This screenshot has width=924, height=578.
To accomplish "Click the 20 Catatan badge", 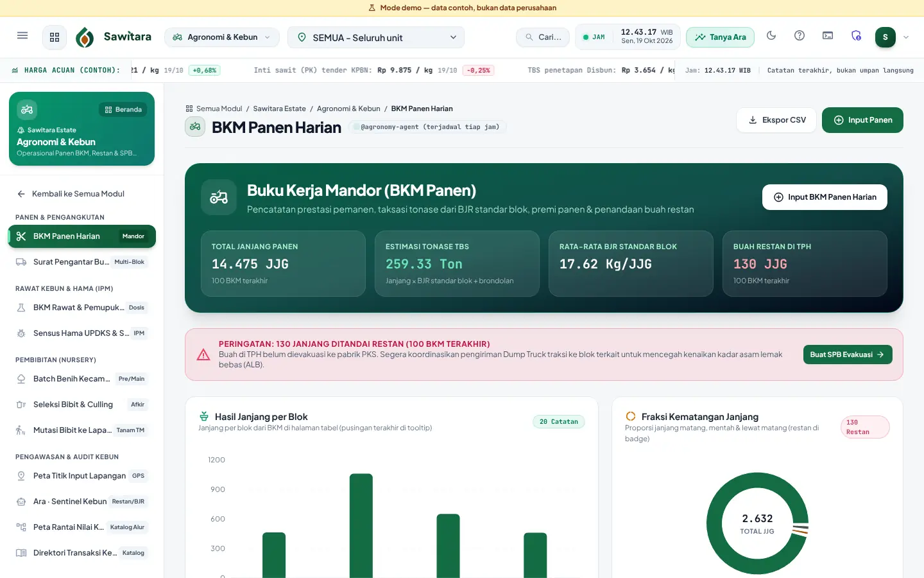I will (x=559, y=422).
